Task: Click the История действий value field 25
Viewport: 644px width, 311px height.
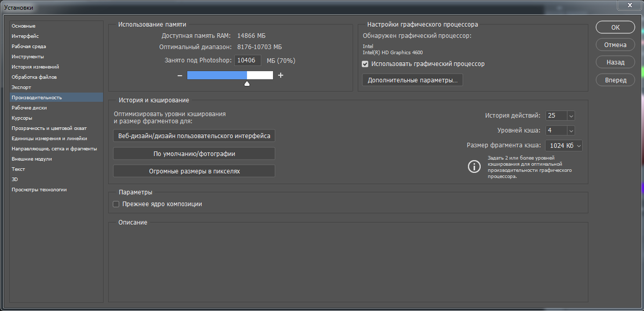Action: click(x=556, y=115)
